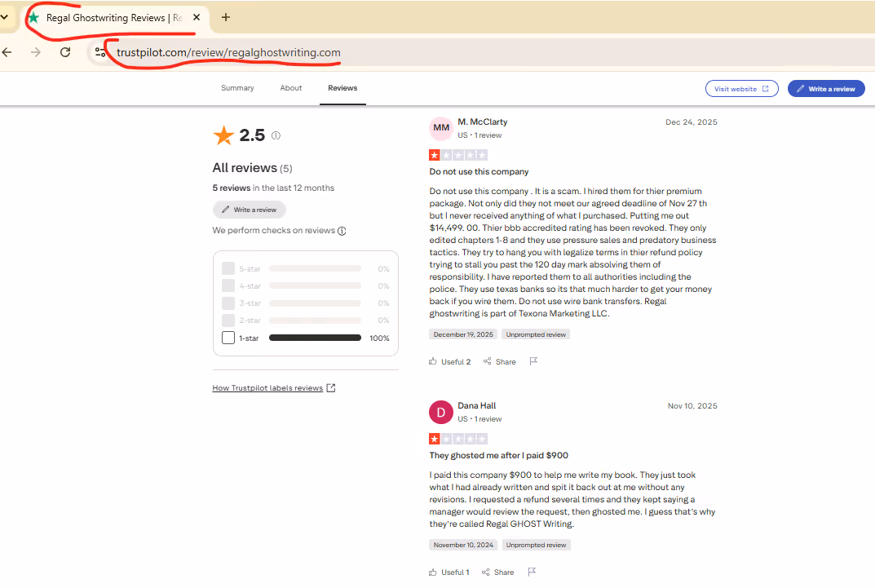The height and width of the screenshot is (588, 875).
Task: Click the December 19, 2025 date tag
Action: click(x=463, y=334)
